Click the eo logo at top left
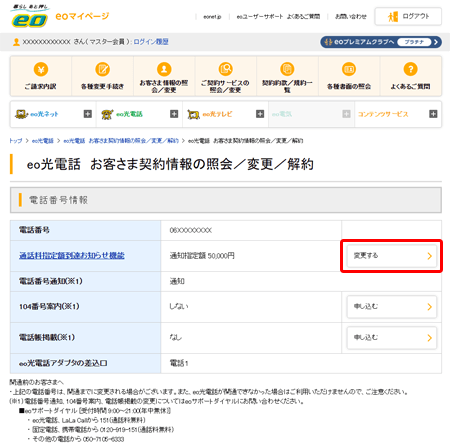This screenshot has width=450, height=448. tap(29, 17)
